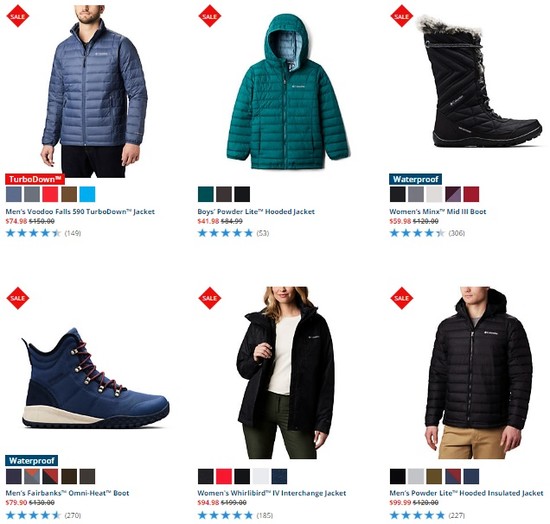Click the TurboDown label under the blue jacket
This screenshot has height=524, width=550.
tap(35, 179)
